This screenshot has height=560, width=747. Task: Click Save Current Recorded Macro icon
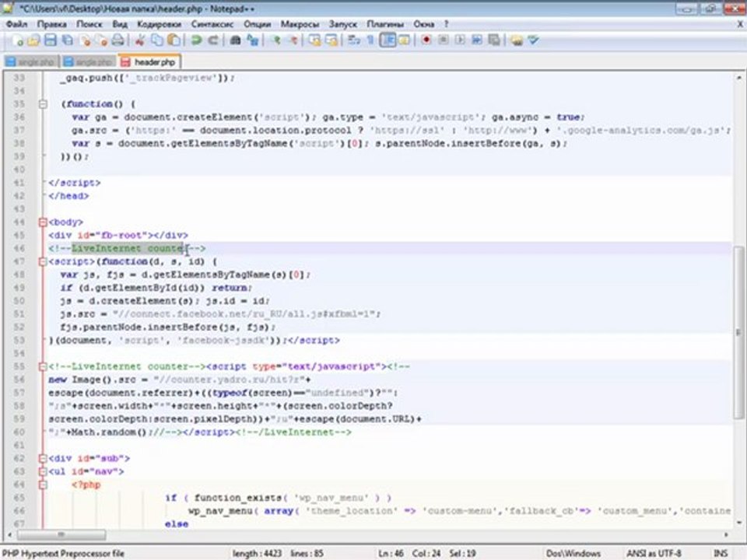(494, 40)
